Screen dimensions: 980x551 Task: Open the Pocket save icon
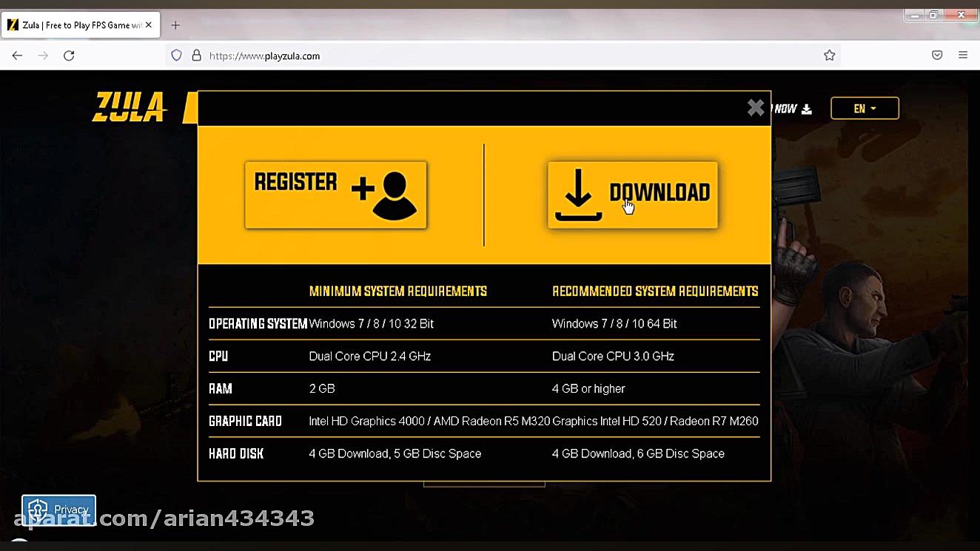pyautogui.click(x=937, y=55)
